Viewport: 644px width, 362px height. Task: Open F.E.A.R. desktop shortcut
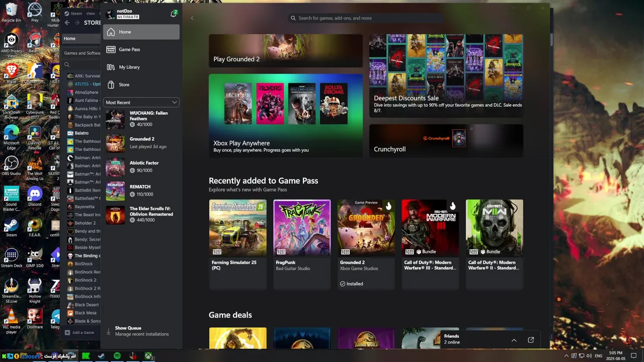point(35,227)
